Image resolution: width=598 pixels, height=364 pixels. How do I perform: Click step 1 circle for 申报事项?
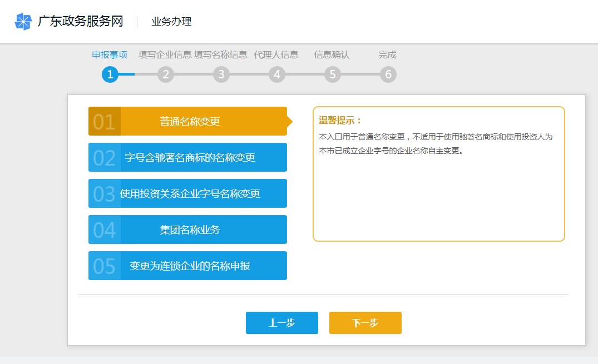pos(110,74)
